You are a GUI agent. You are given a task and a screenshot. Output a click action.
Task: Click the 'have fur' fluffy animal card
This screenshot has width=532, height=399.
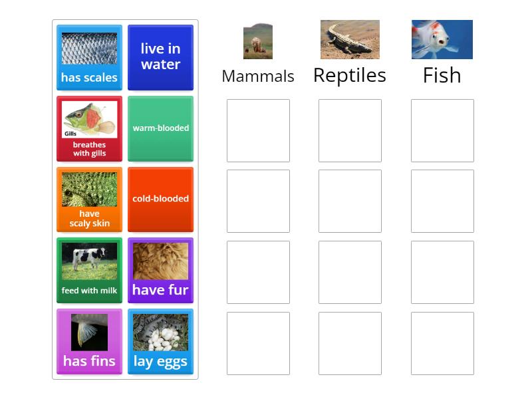pos(160,271)
